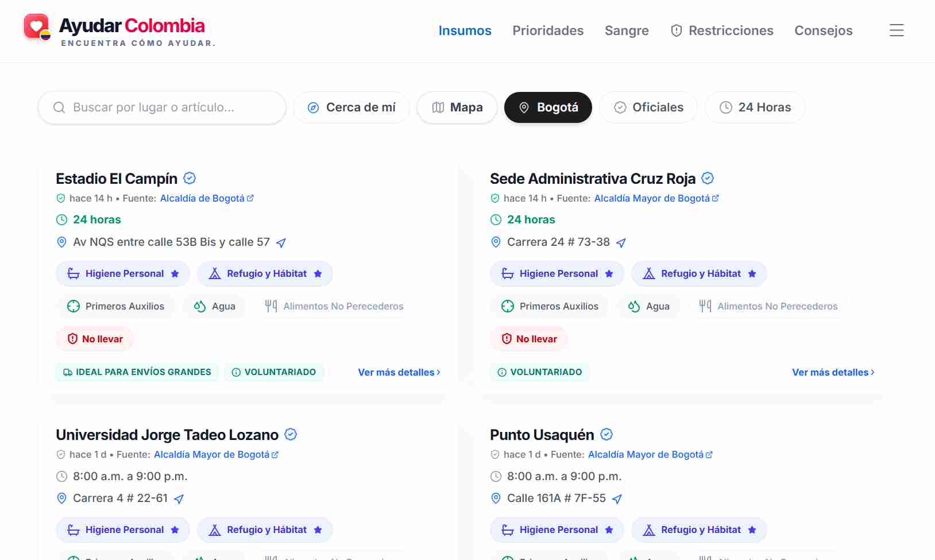Go to the Prioridades tab
The image size is (935, 560).
[x=548, y=30]
